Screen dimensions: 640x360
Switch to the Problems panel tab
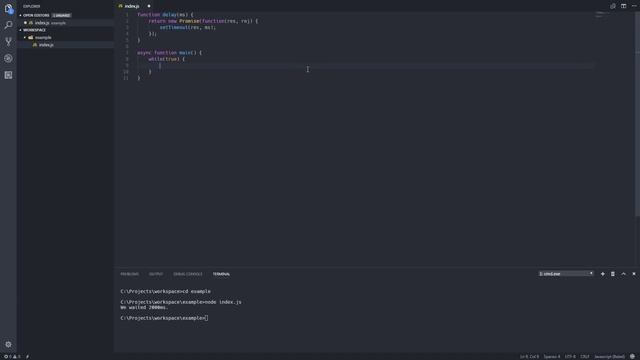[x=129, y=274]
